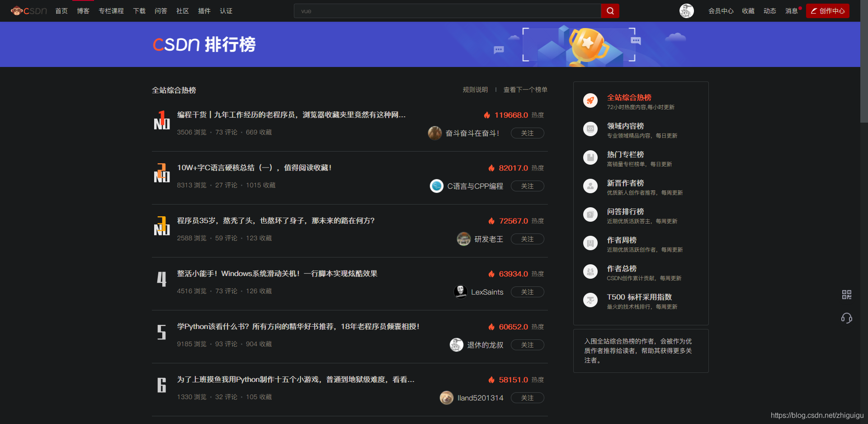Open the customer service headset icon
The width and height of the screenshot is (868, 424).
pos(847,318)
